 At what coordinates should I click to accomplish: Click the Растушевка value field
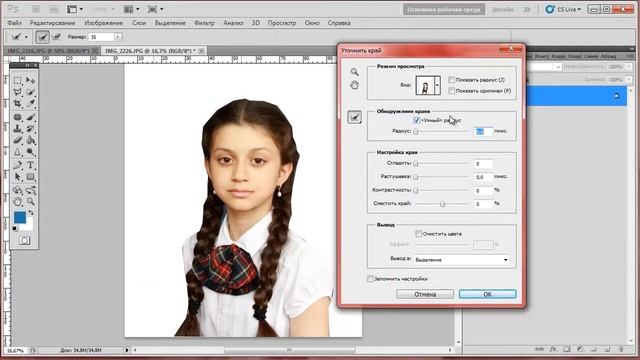click(483, 177)
